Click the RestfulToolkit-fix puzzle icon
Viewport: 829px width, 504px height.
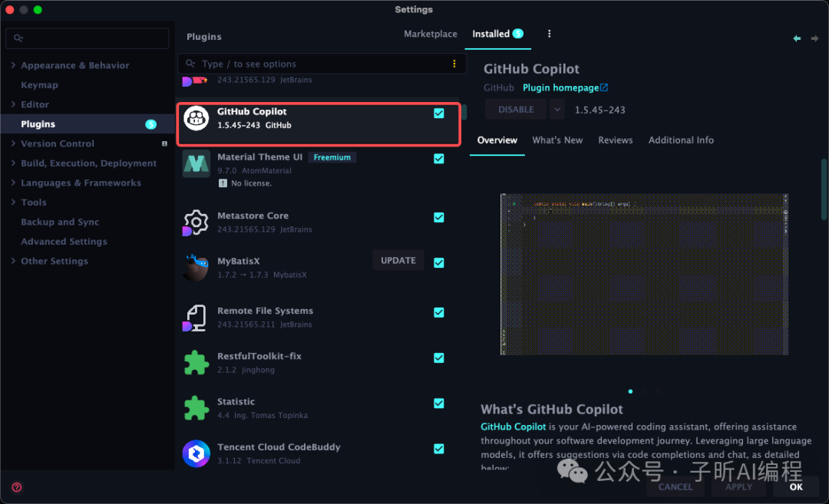click(x=197, y=363)
